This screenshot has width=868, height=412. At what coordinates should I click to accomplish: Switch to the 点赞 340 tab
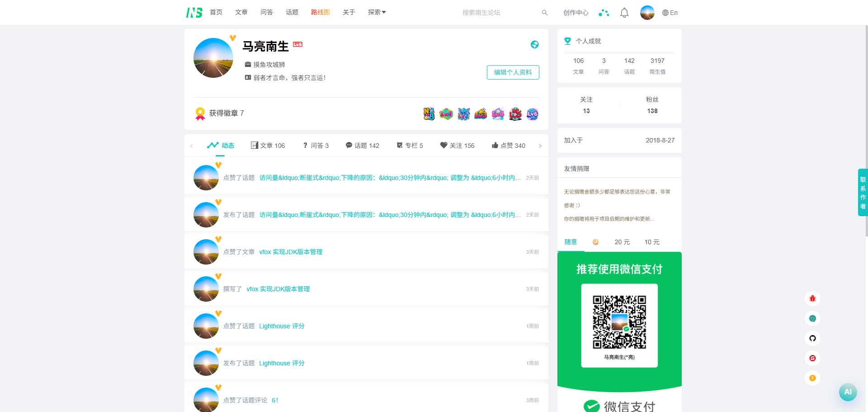pyautogui.click(x=509, y=146)
